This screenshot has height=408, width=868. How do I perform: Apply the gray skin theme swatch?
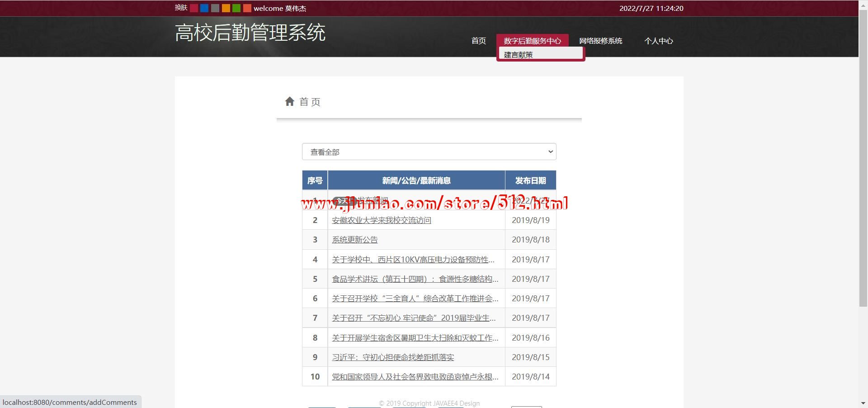[x=215, y=8]
